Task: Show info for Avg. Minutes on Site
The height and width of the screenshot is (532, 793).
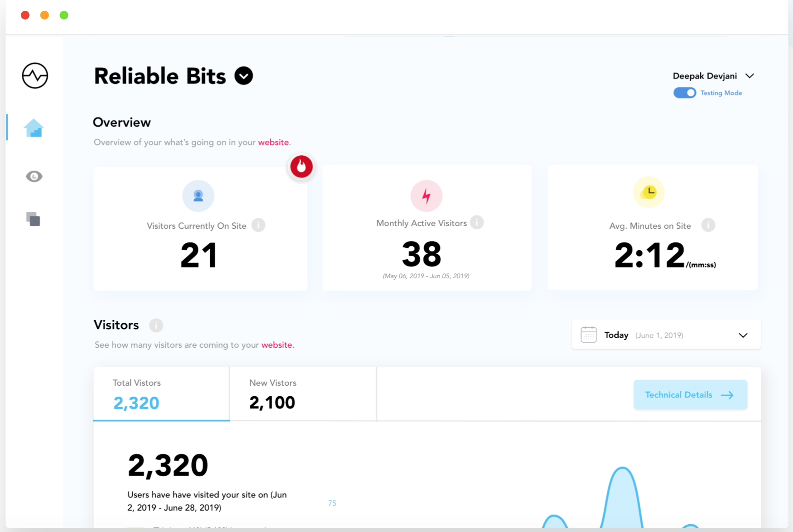Action: click(x=708, y=225)
